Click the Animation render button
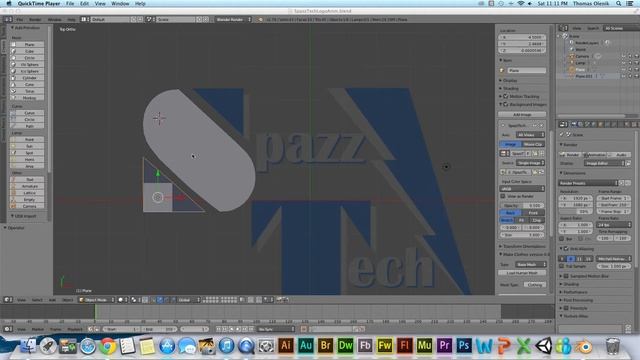The height and width of the screenshot is (360, 640). coord(594,155)
